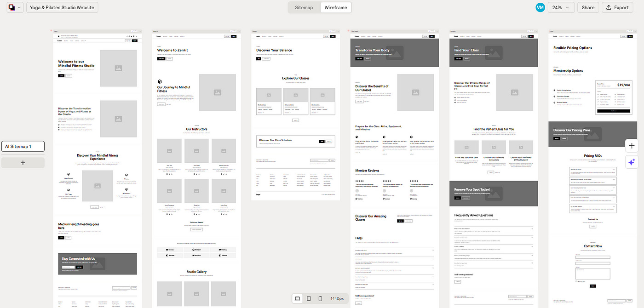This screenshot has width=644, height=308.
Task: Open the Share options
Action: pos(588,7)
